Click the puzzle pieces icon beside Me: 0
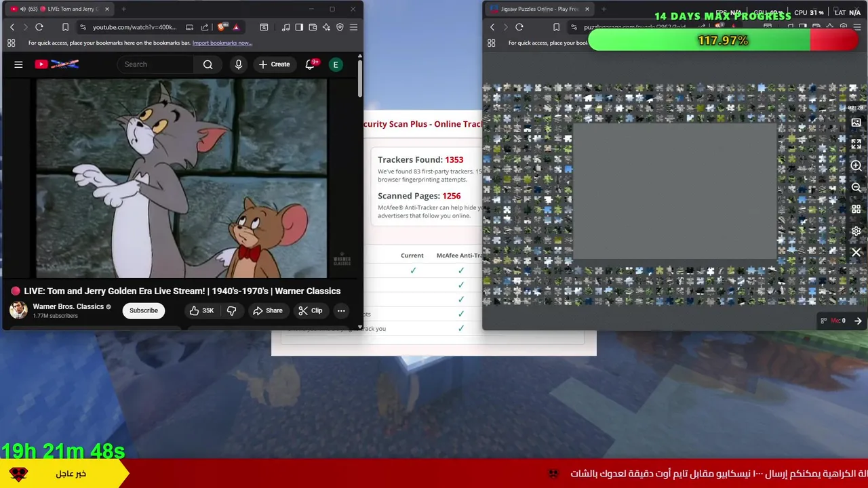The width and height of the screenshot is (868, 488). [x=823, y=321]
